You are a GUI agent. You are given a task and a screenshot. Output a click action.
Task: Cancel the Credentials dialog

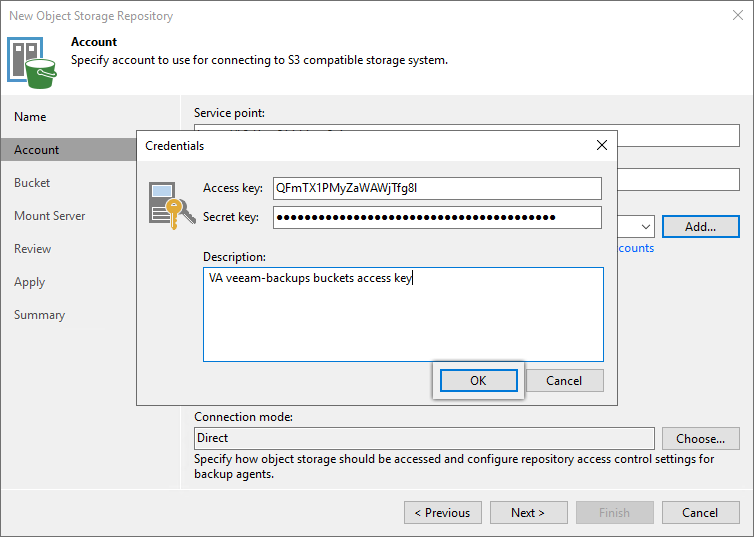click(564, 380)
